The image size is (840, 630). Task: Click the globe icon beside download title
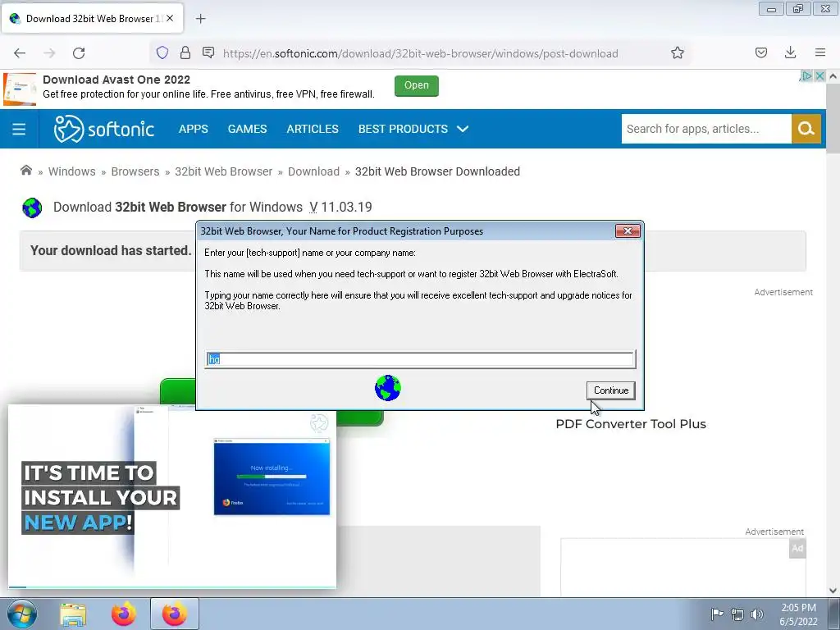pyautogui.click(x=32, y=208)
